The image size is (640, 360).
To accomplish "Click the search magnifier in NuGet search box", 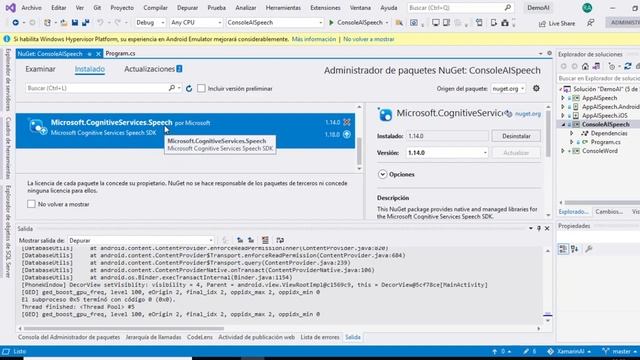I will [172, 88].
